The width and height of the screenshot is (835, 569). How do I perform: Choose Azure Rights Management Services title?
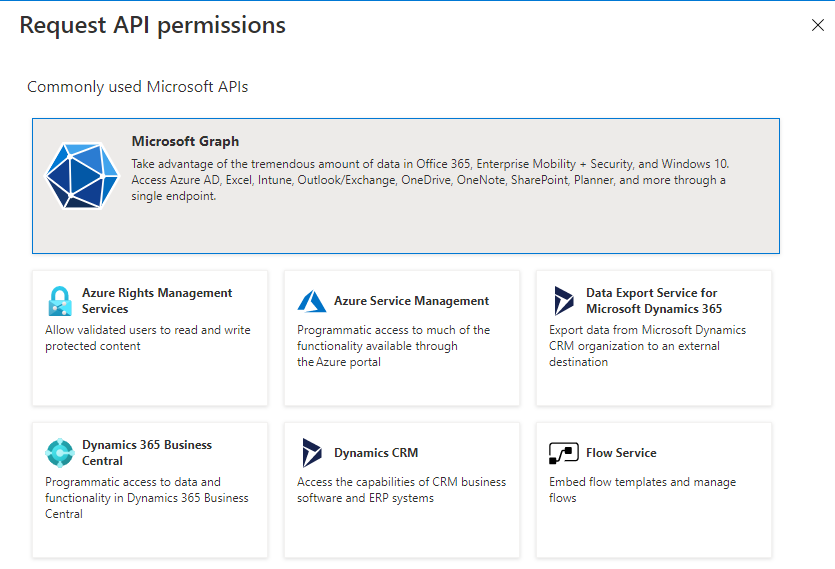click(x=157, y=300)
